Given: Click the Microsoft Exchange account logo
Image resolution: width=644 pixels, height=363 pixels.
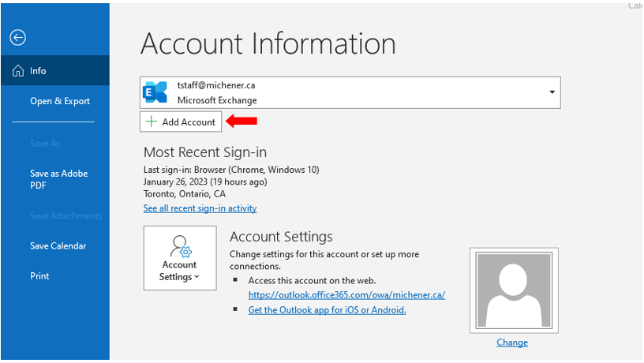Looking at the screenshot, I should [155, 92].
